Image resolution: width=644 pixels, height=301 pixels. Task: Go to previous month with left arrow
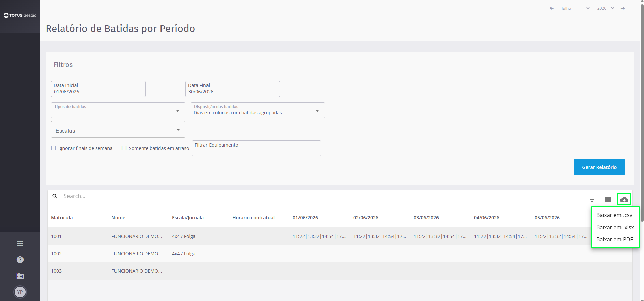point(551,8)
